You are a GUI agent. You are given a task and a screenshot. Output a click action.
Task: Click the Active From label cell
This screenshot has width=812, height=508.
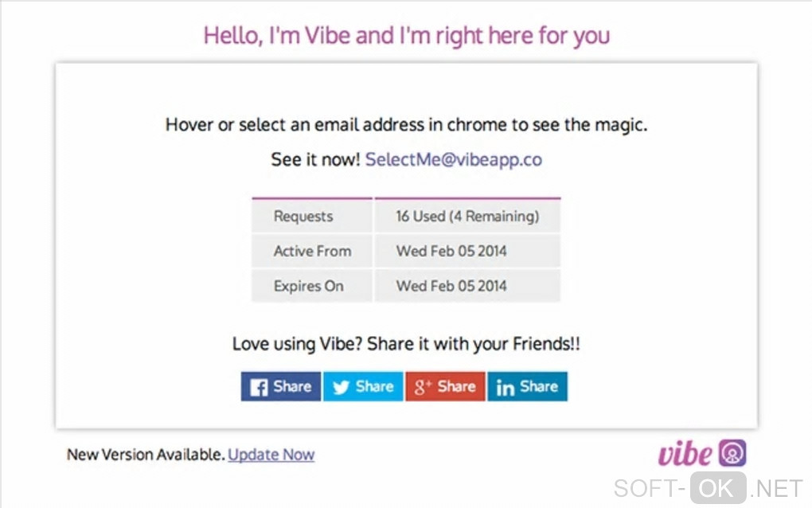pyautogui.click(x=312, y=251)
